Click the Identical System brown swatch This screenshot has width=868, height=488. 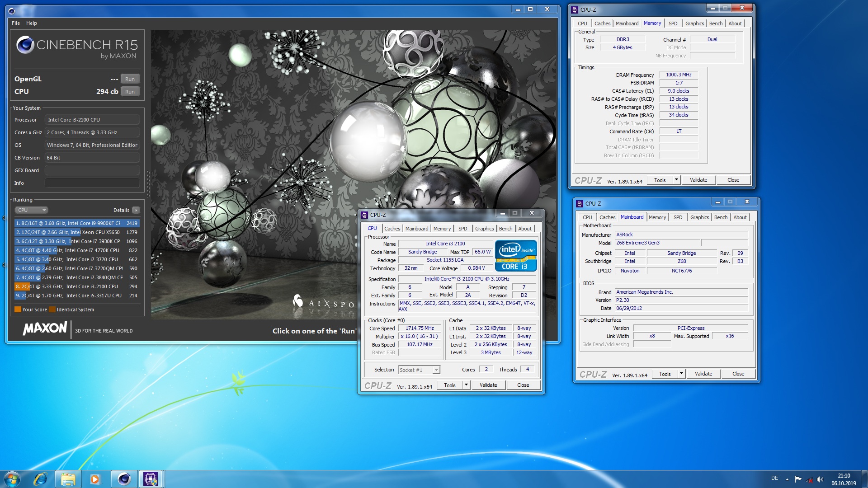[x=52, y=310]
